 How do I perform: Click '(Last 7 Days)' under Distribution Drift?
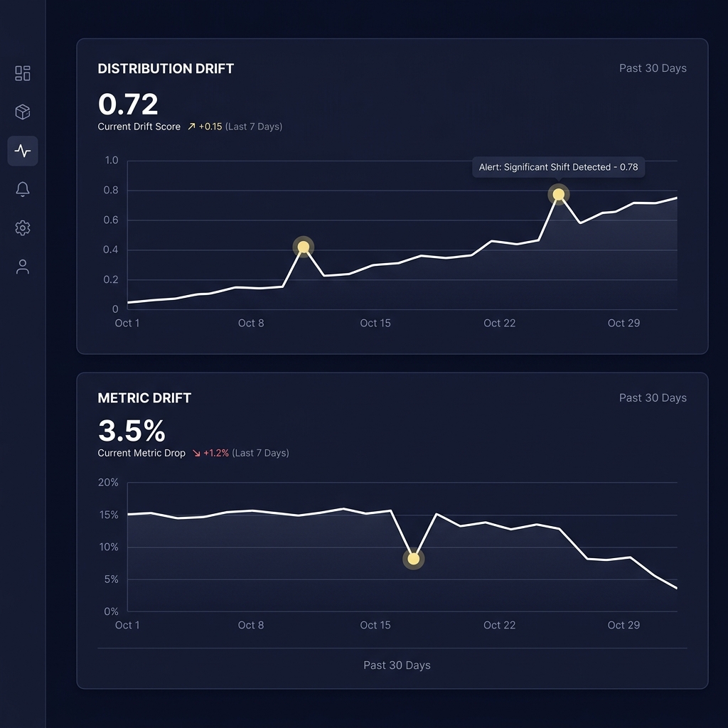point(254,127)
